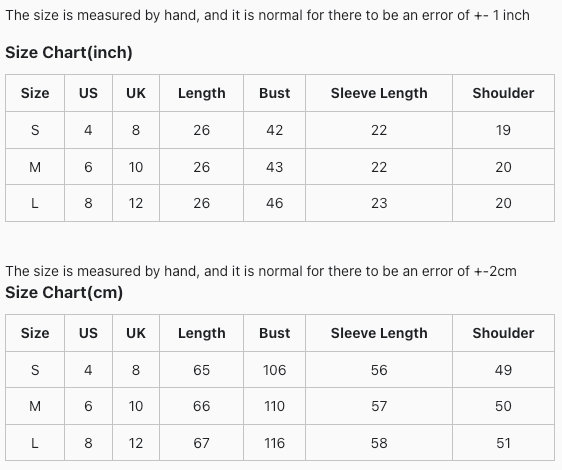The height and width of the screenshot is (470, 562).
Task: Select size M row in the inch chart
Action: click(280, 167)
